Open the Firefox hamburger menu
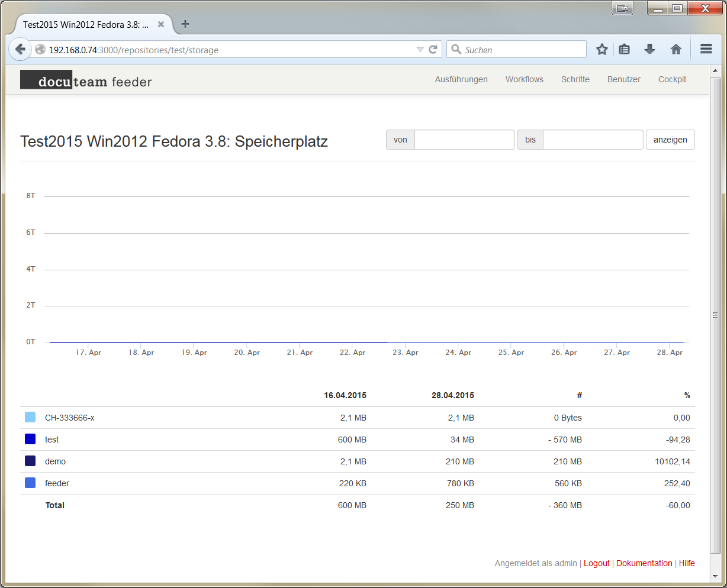 click(706, 50)
